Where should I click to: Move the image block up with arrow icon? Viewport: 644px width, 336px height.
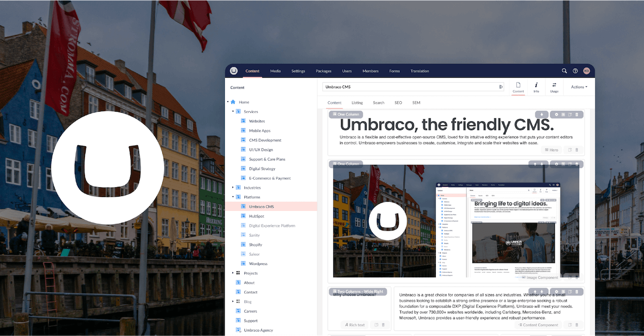(534, 164)
